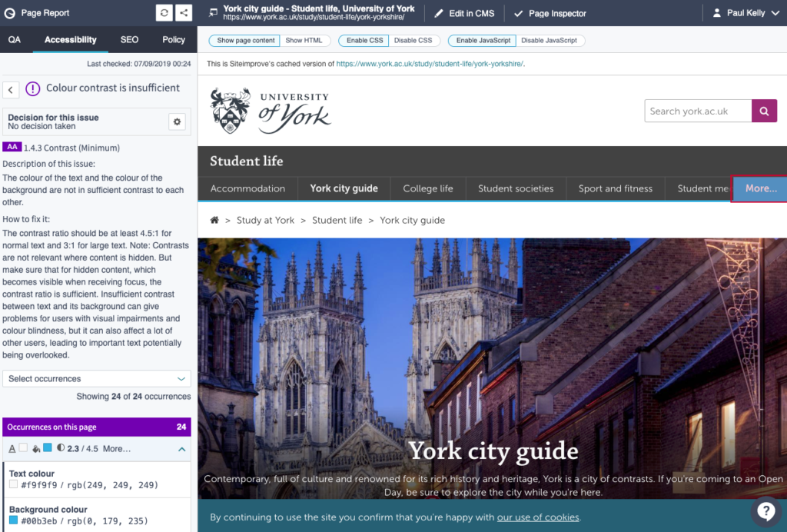The height and width of the screenshot is (532, 787).
Task: Open the Policy tab
Action: 174,40
